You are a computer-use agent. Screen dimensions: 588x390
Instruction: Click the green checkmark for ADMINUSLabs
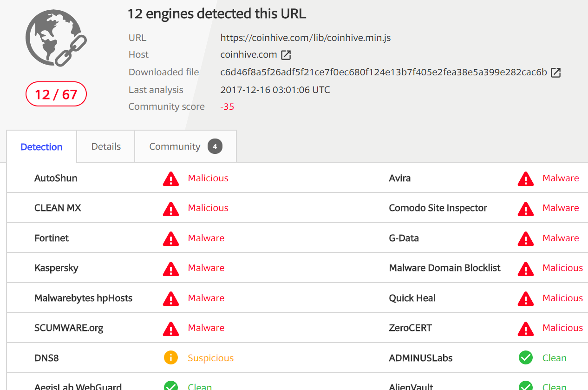(526, 358)
